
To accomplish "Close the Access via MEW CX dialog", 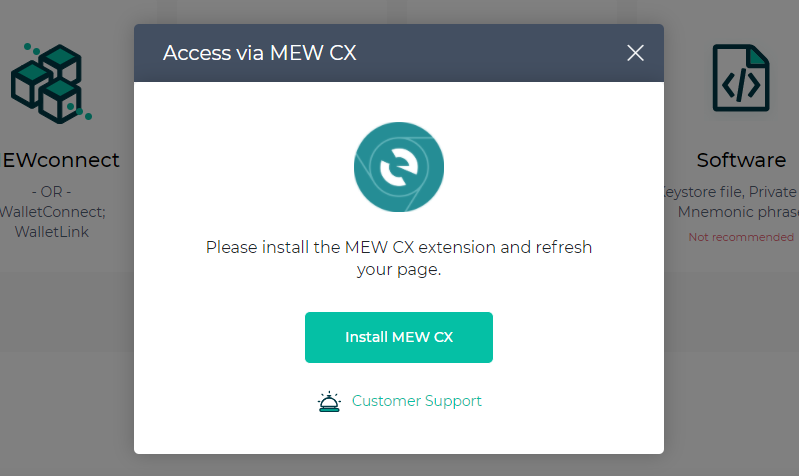I will [x=635, y=53].
